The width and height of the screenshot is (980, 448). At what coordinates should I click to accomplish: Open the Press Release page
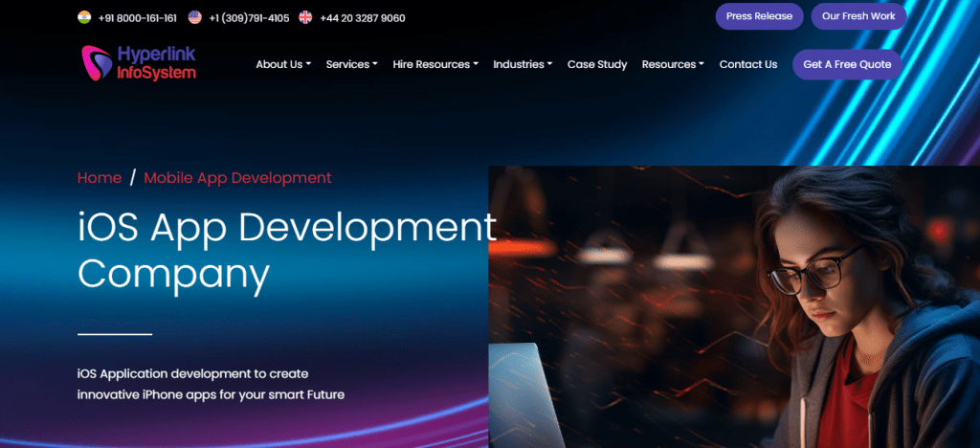[x=759, y=16]
